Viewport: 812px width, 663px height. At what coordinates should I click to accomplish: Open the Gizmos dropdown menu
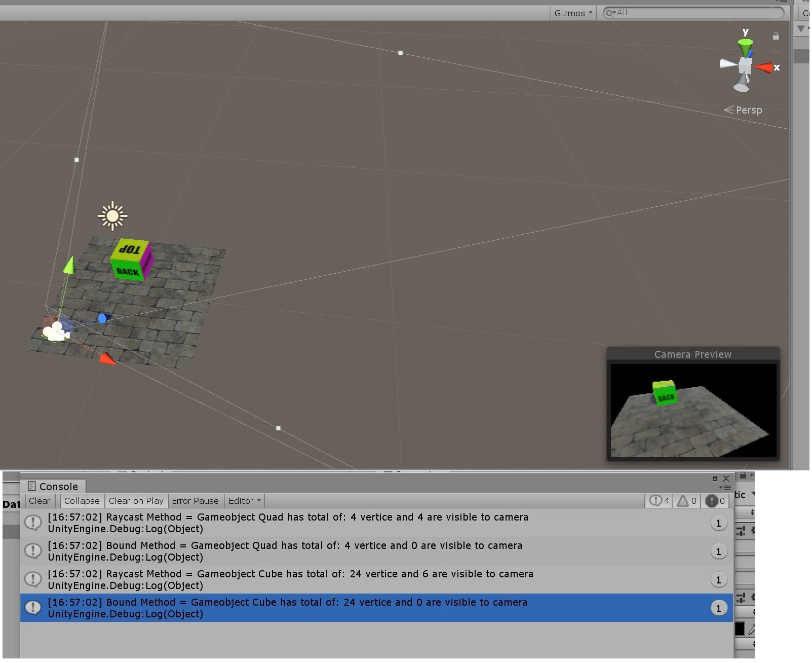click(573, 13)
